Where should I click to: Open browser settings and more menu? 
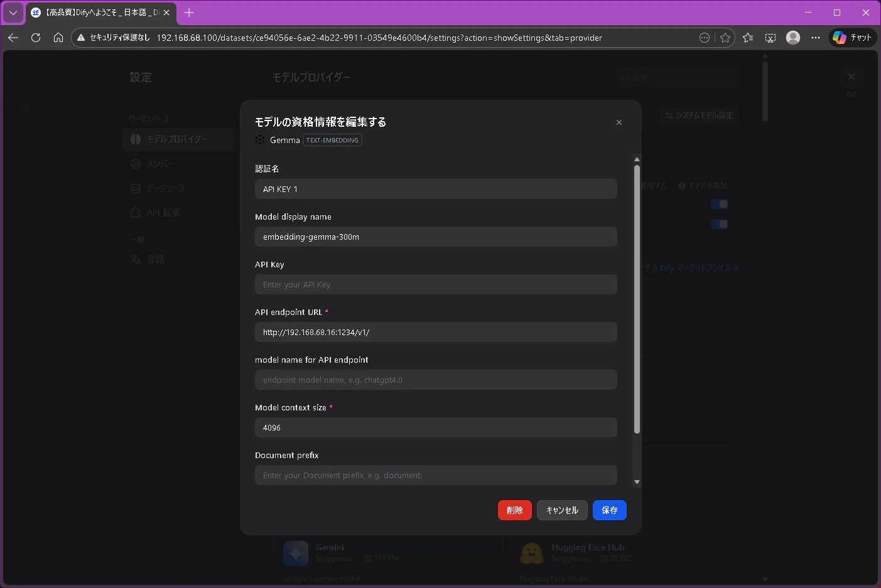coord(816,38)
